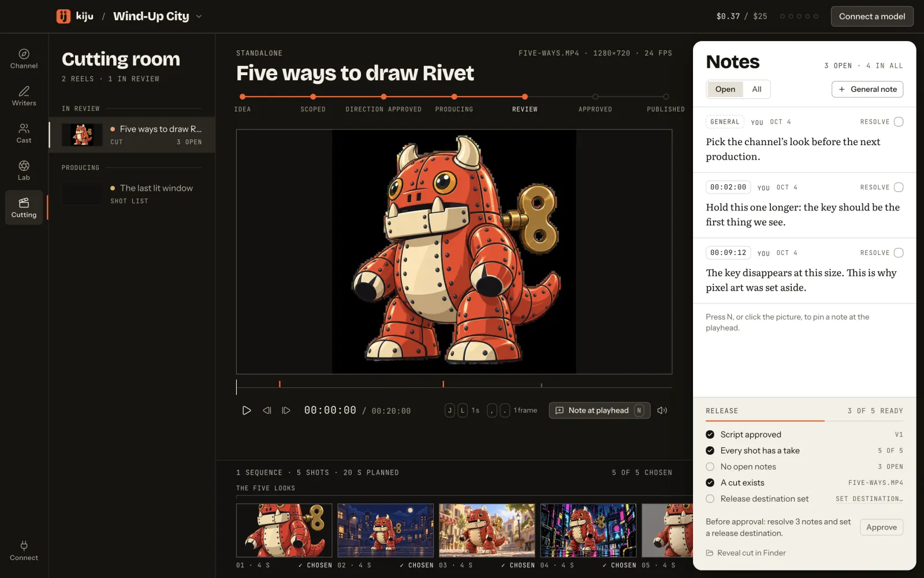Resolve the 00:02:00 note
This screenshot has height=578, width=924.
[x=899, y=187]
